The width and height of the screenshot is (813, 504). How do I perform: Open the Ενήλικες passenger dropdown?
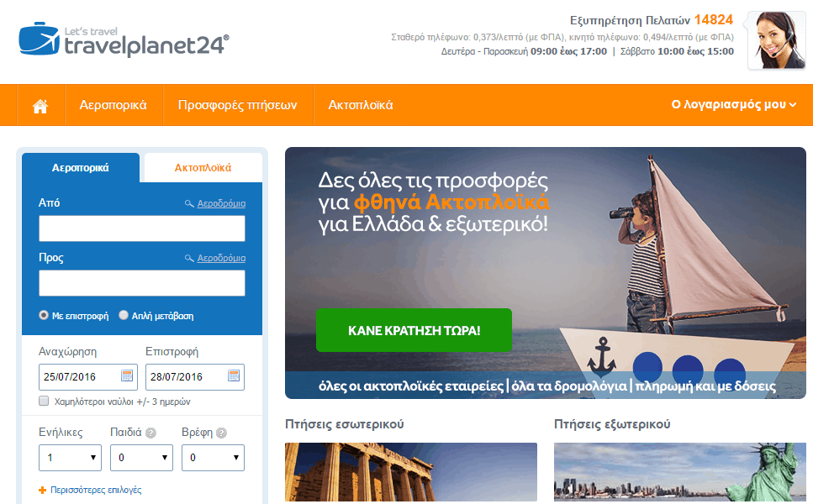(x=70, y=458)
